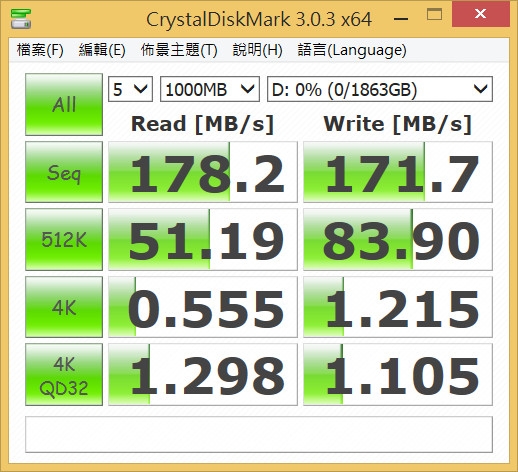Open the 檔案(F) menu
This screenshot has height=472, width=518.
[x=40, y=50]
